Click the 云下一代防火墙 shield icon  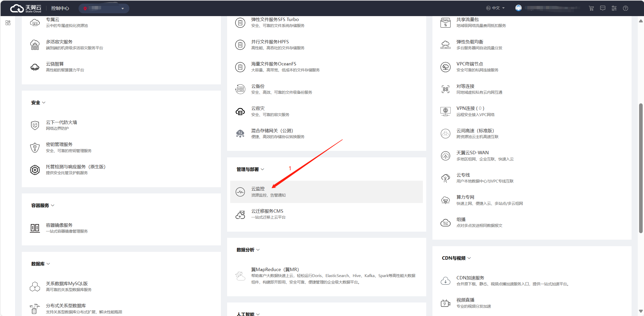click(x=35, y=125)
